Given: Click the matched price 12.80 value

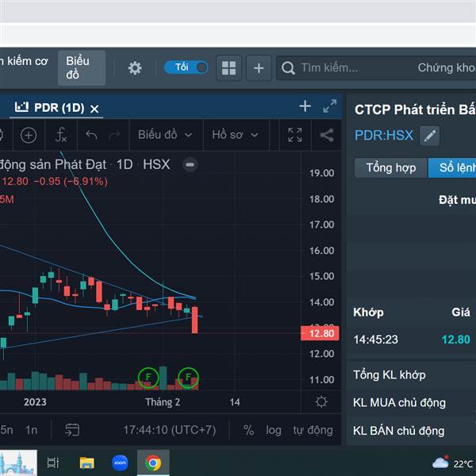Looking at the screenshot, I should tap(455, 340).
